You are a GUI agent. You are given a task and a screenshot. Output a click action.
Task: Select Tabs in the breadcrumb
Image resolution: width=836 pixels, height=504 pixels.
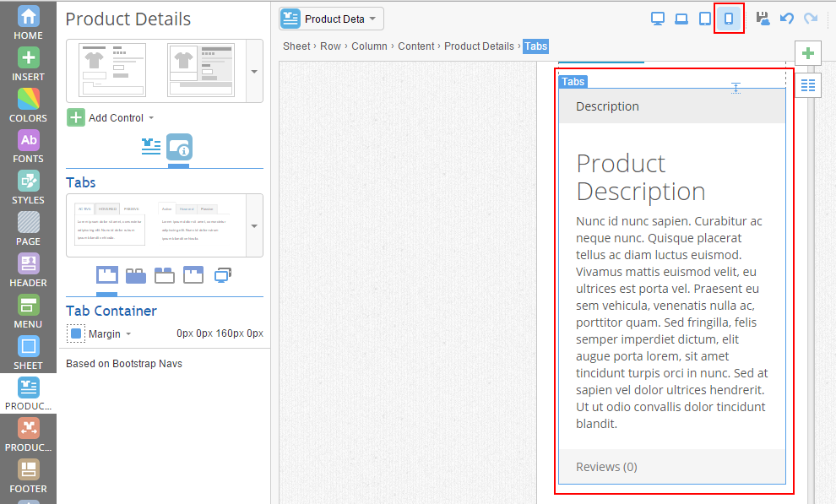[536, 46]
